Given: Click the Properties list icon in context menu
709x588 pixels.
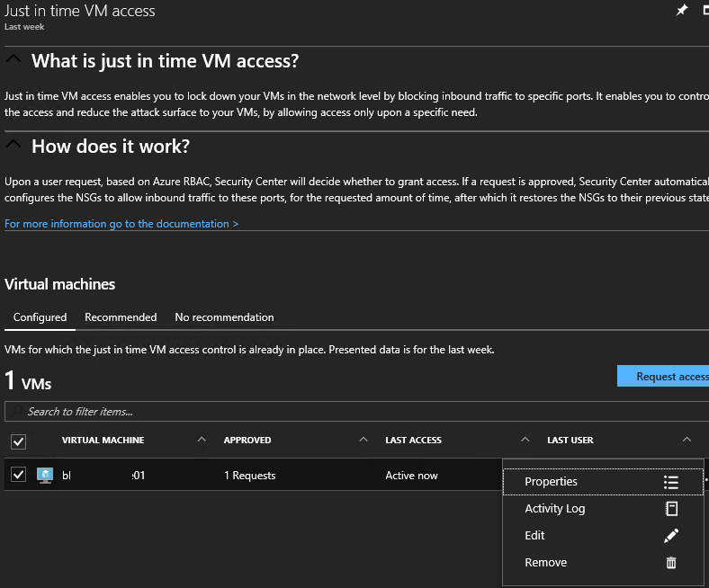Looking at the screenshot, I should coord(670,482).
